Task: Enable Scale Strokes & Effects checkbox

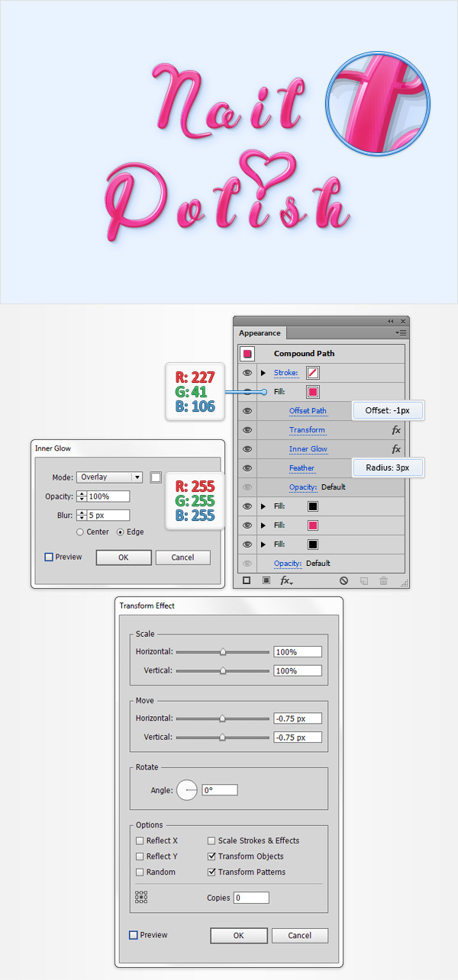Action: click(211, 840)
